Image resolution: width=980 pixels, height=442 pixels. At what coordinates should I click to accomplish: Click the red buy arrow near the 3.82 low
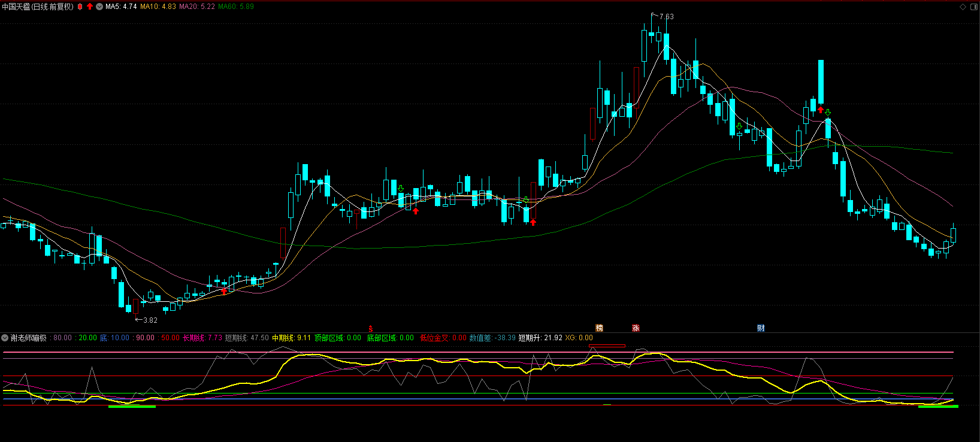click(224, 291)
